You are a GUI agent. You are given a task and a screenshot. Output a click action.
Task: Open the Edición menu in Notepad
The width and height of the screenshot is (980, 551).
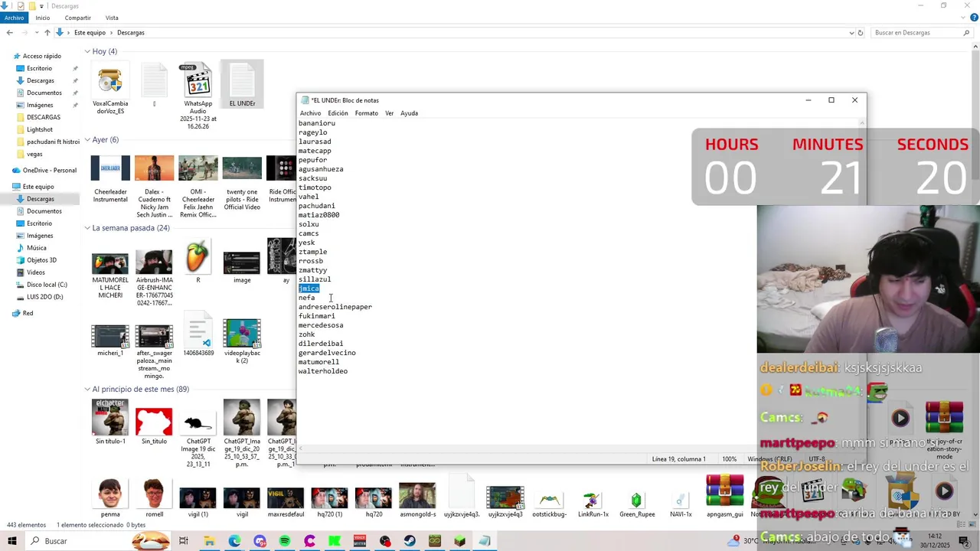click(338, 113)
